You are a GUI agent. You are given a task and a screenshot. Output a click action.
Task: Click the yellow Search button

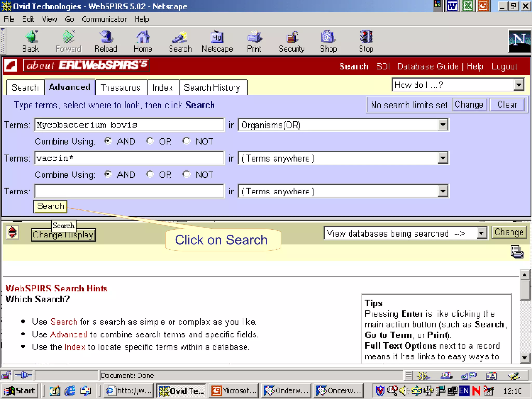coord(50,206)
